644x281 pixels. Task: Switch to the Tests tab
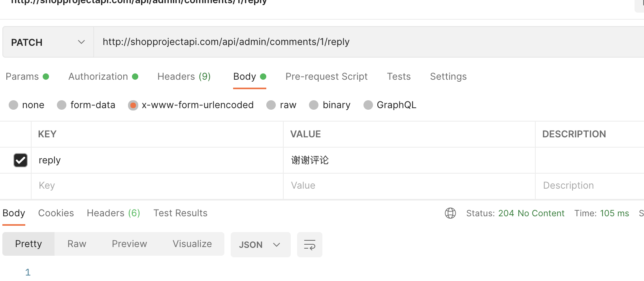(x=399, y=77)
